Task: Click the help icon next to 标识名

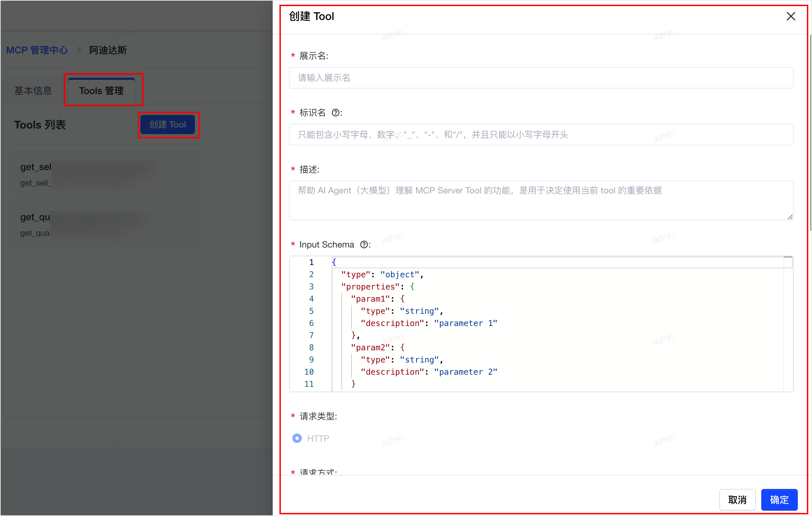Action: (335, 113)
